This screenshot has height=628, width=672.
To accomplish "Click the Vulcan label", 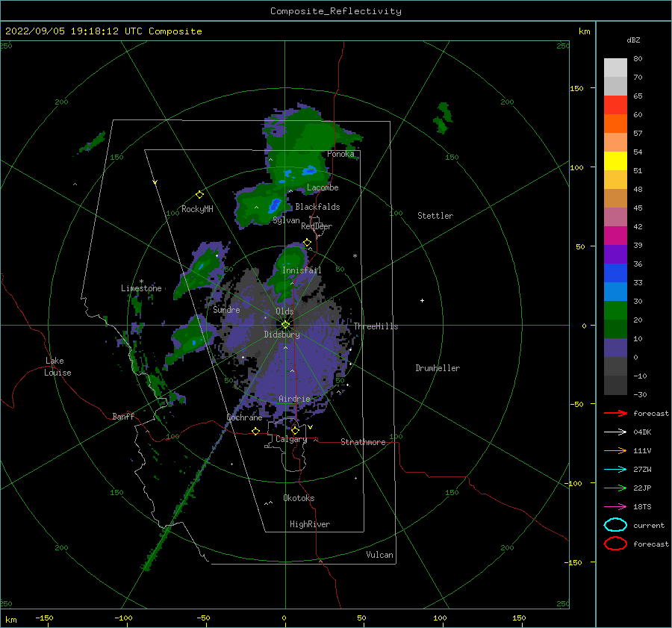I will tap(380, 555).
